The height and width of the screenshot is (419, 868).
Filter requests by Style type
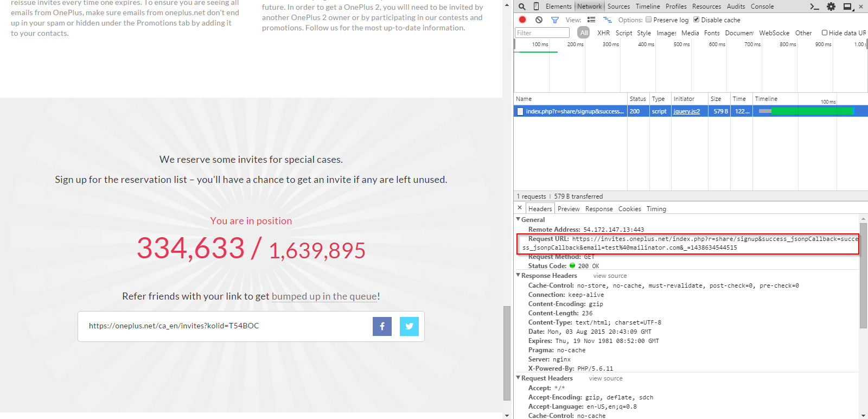[644, 33]
